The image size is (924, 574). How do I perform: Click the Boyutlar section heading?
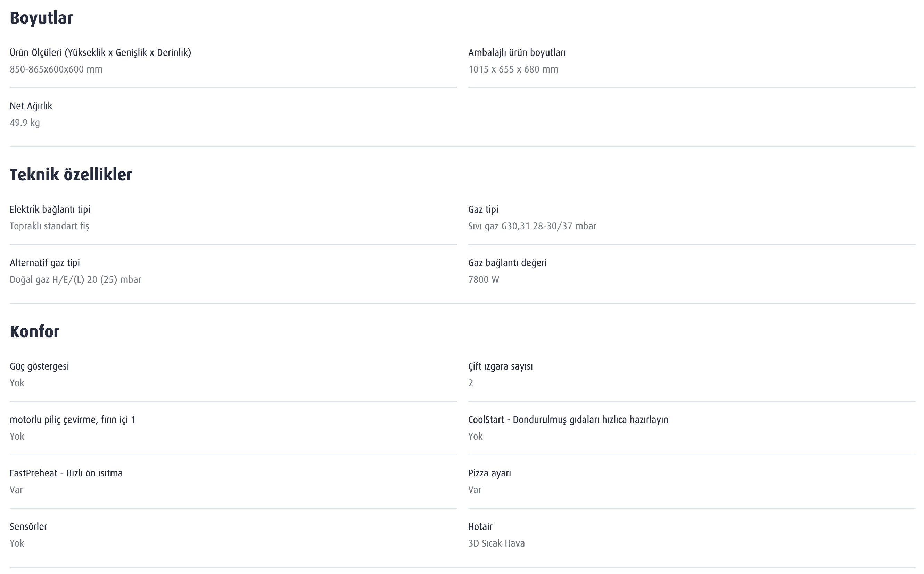41,18
